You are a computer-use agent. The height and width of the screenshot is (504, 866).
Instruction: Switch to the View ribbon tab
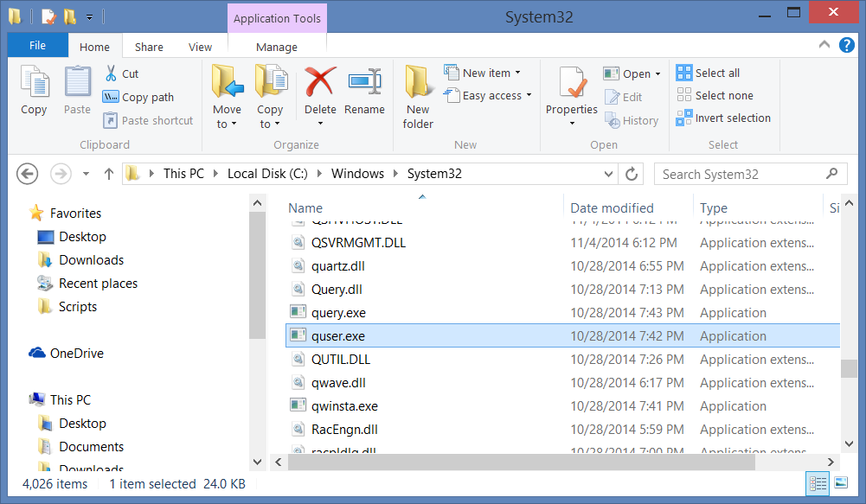(200, 48)
